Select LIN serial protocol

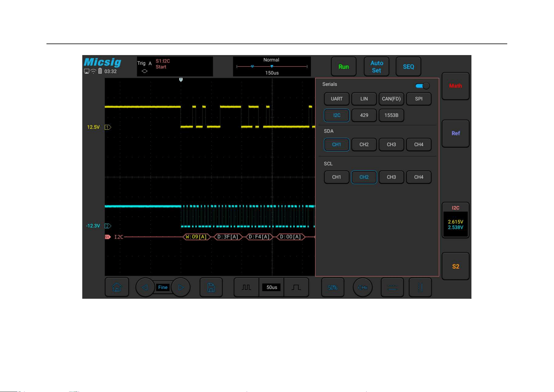pos(364,99)
